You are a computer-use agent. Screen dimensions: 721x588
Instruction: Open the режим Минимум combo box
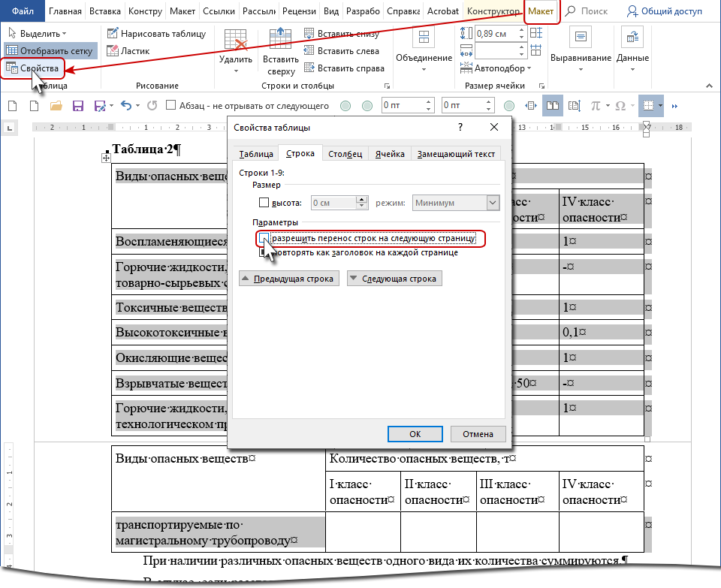(457, 203)
